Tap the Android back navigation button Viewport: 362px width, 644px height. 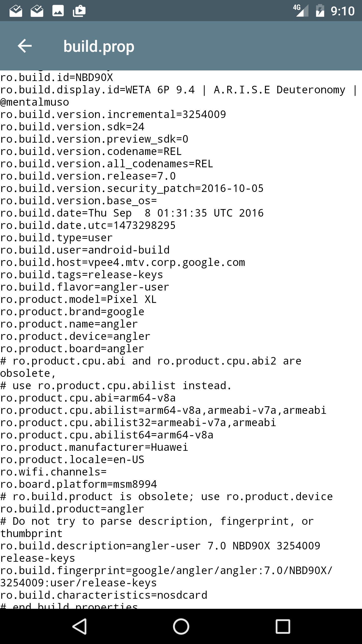[80, 626]
